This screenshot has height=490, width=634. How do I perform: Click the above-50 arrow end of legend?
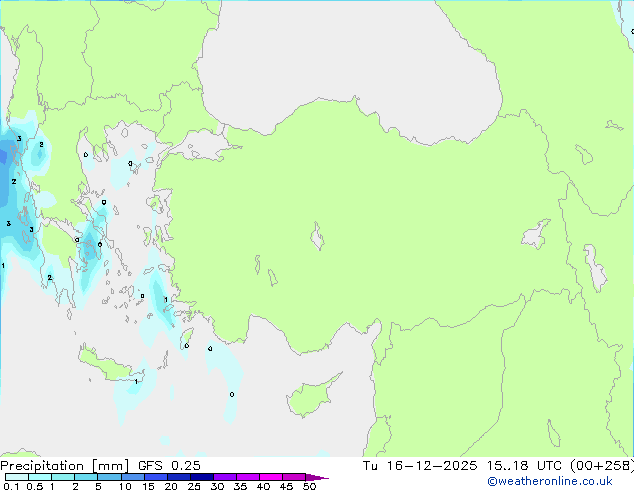pos(317,477)
